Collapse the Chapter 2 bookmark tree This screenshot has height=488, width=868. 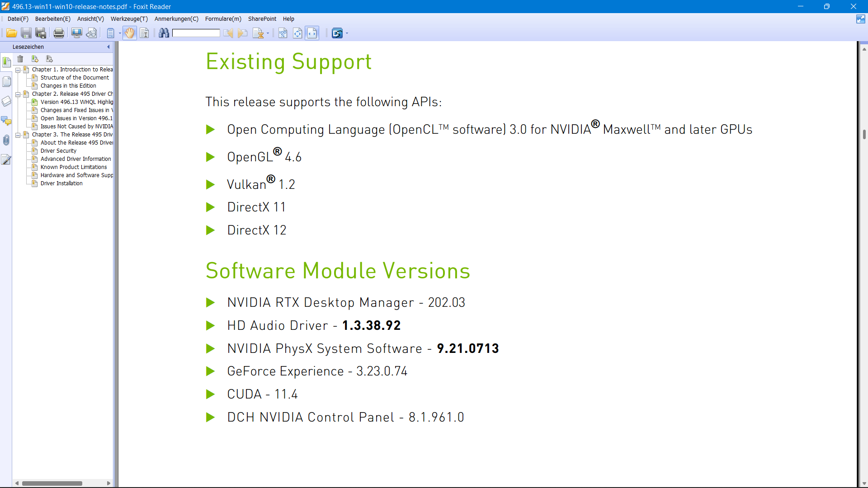pos(18,94)
